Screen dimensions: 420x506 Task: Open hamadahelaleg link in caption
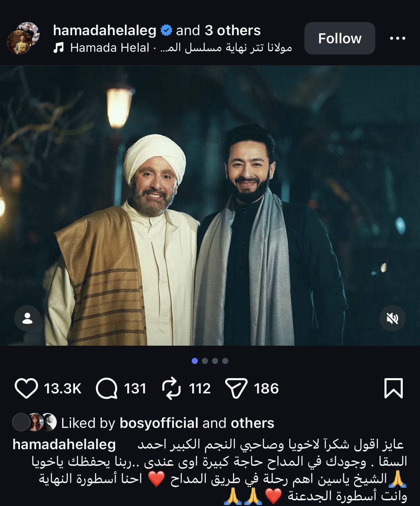(64, 444)
